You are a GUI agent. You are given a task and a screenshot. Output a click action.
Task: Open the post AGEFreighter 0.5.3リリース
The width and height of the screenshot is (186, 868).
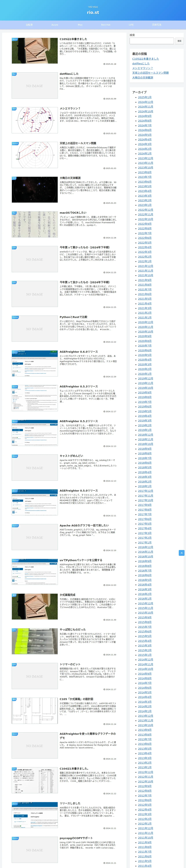(79, 387)
